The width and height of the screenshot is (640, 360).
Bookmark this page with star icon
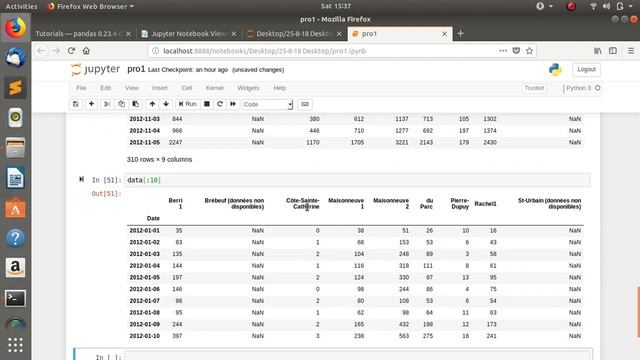click(x=529, y=51)
